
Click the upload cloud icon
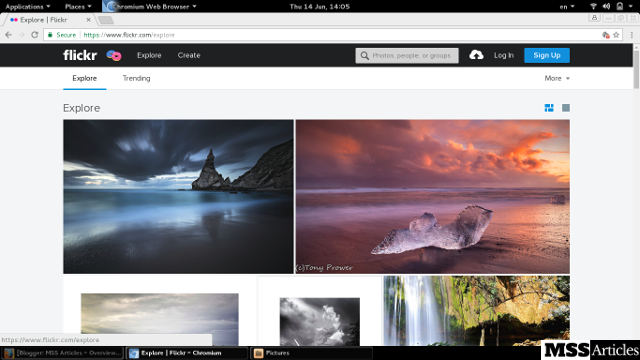[476, 55]
